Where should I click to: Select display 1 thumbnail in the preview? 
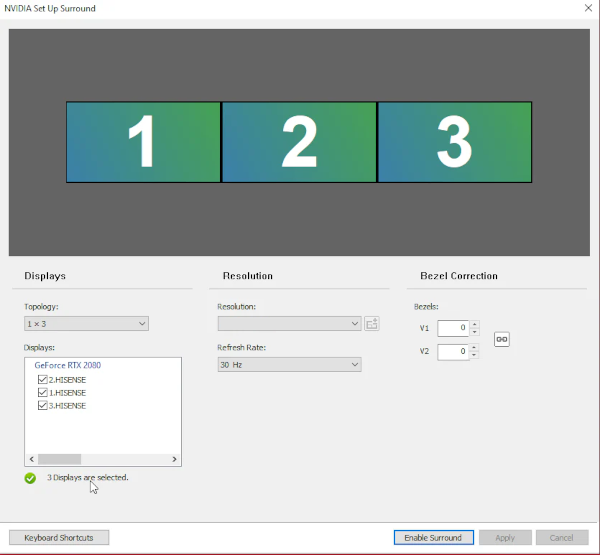click(143, 142)
